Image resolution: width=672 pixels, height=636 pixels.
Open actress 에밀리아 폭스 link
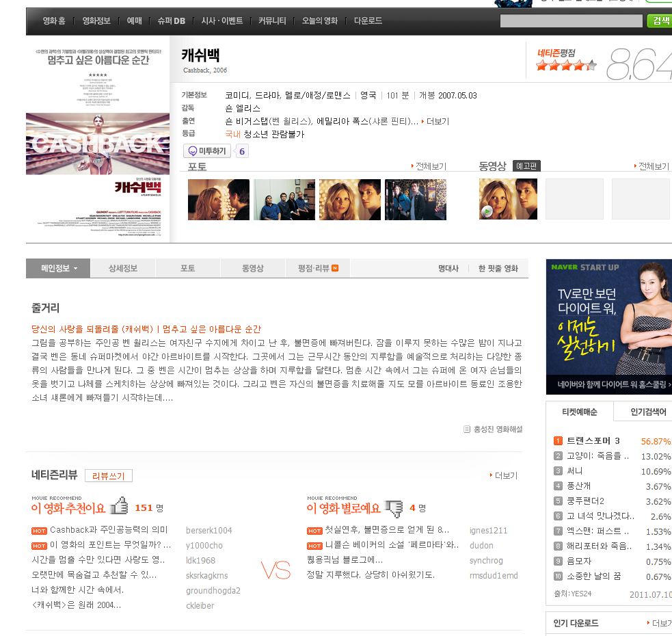[x=342, y=121]
